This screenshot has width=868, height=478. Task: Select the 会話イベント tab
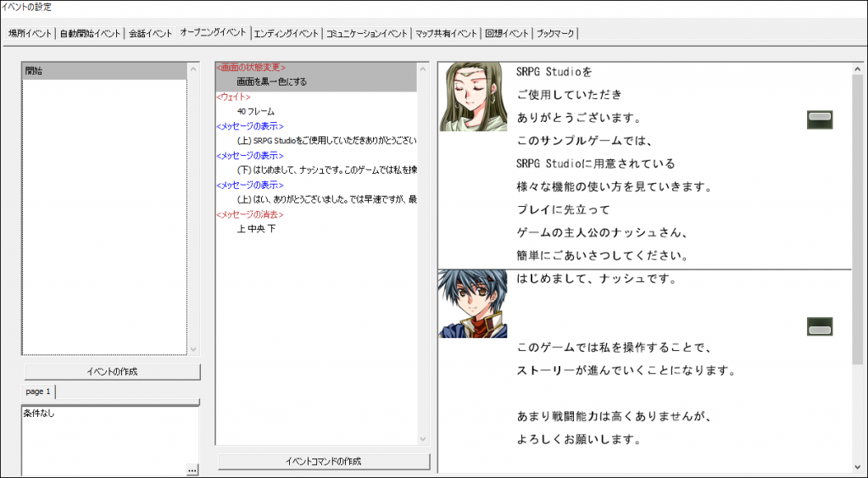tap(150, 34)
